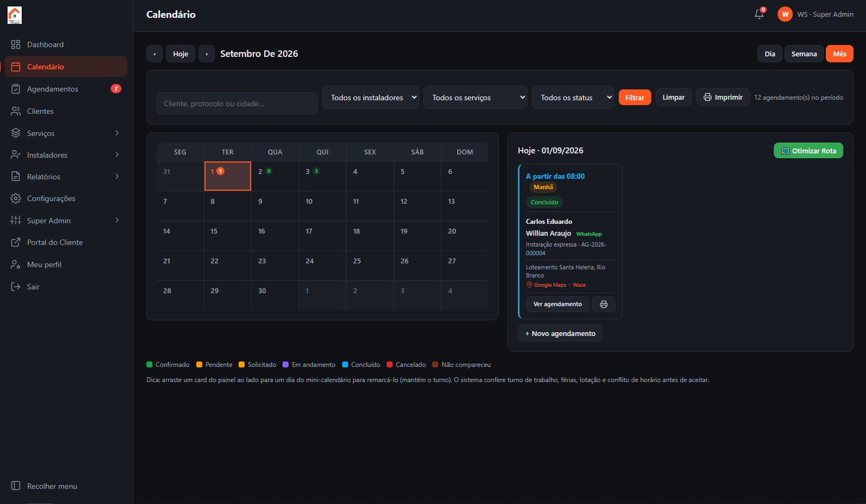Click the Limpar button
The height and width of the screenshot is (504, 866).
[673, 97]
